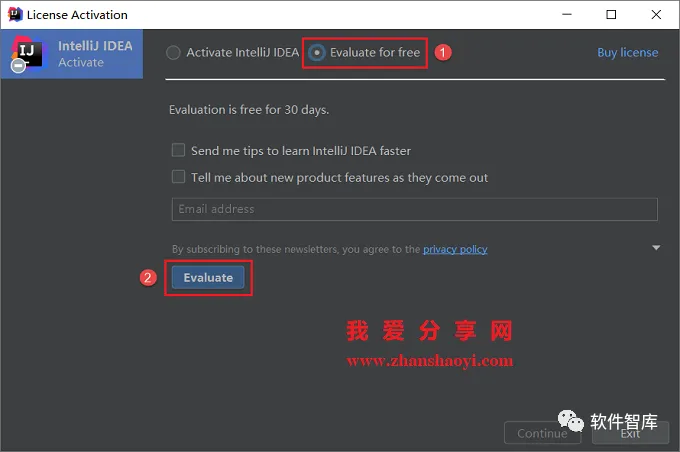Expand the dropdown arrow beside privacy policy text
Screen dimensions: 680x452
pos(656,248)
